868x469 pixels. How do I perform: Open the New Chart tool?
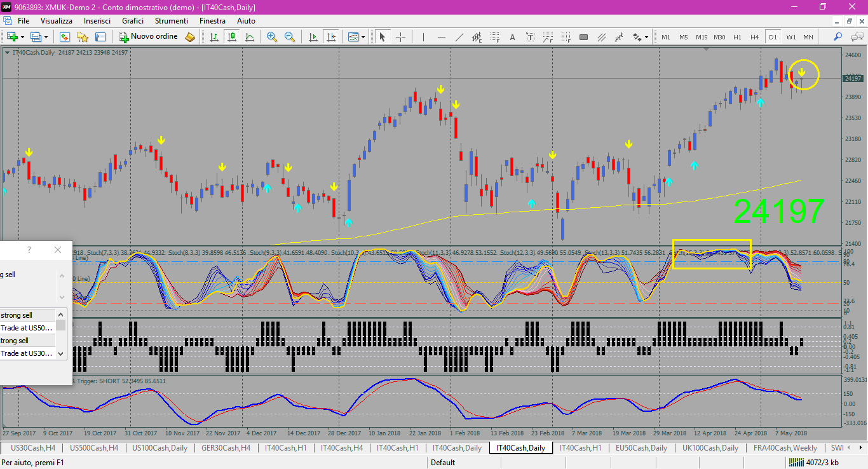click(12, 37)
